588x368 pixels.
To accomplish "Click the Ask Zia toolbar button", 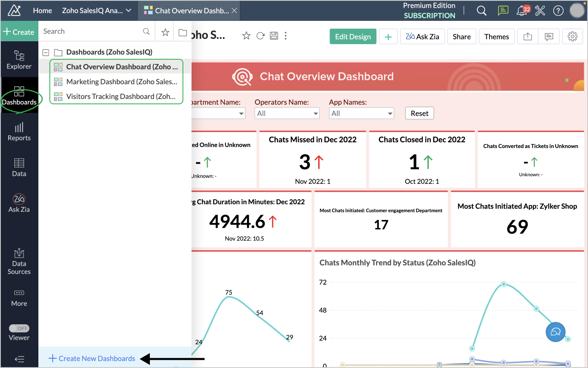I will 422,36.
